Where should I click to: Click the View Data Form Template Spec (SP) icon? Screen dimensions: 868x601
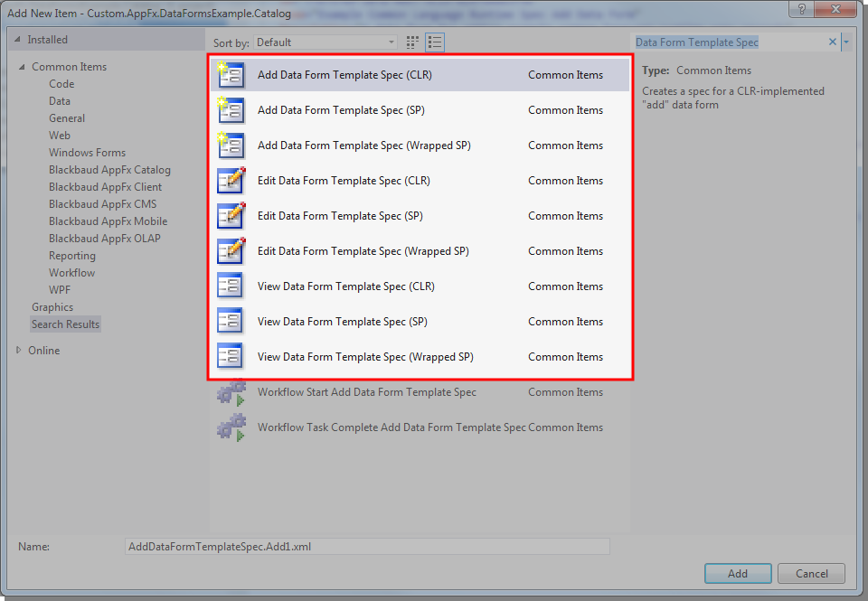click(x=231, y=322)
